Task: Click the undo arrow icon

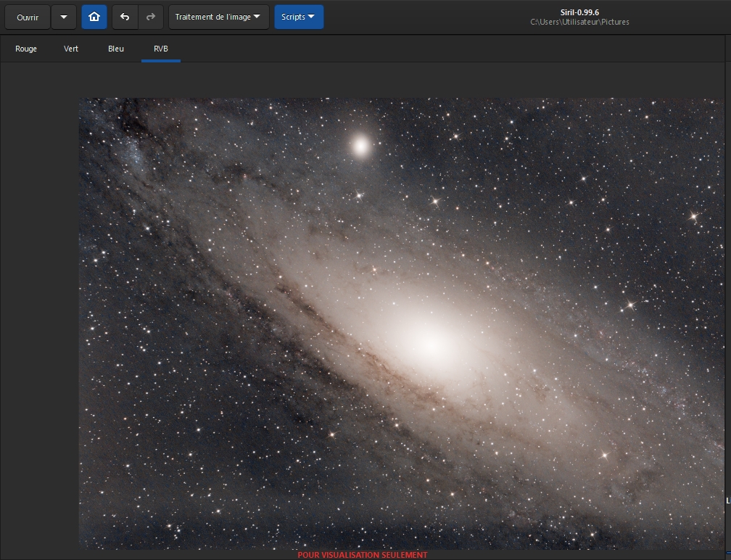Action: [x=125, y=17]
